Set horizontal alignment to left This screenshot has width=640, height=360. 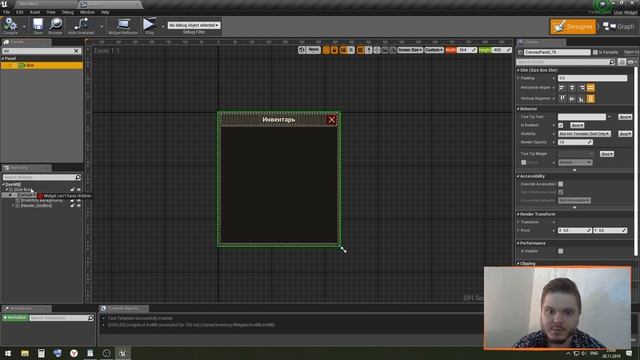[x=562, y=88]
